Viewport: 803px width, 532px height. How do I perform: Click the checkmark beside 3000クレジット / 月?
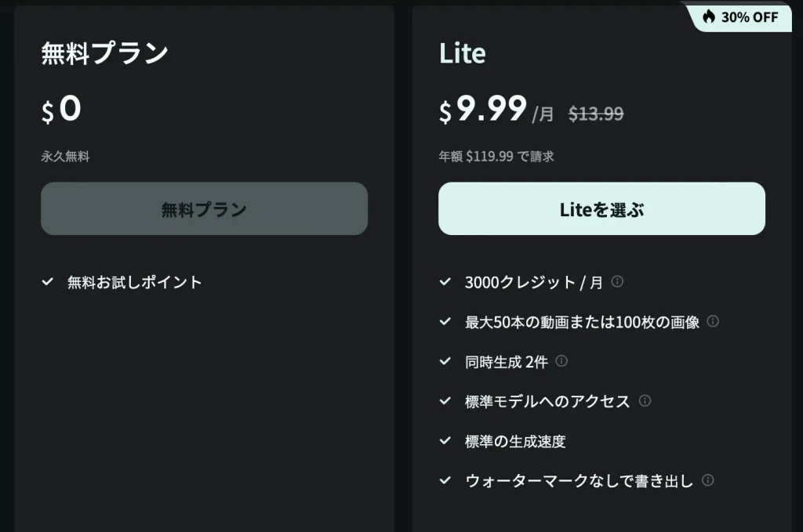pos(445,281)
